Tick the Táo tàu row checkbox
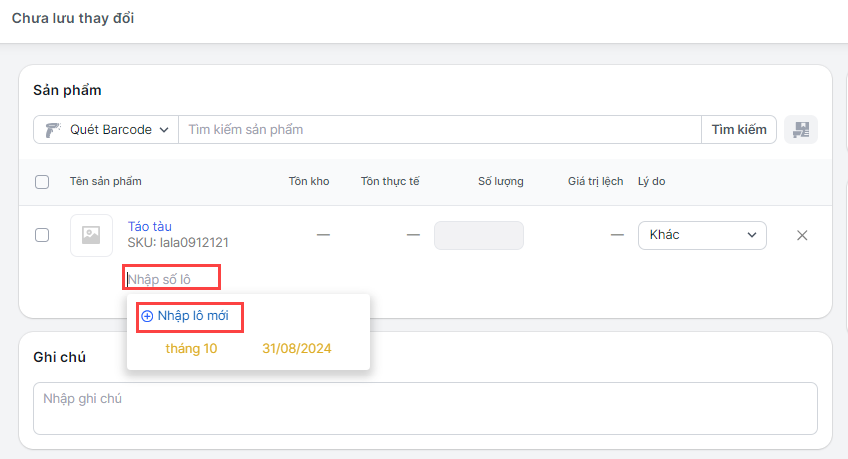The width and height of the screenshot is (848, 459). click(42, 235)
